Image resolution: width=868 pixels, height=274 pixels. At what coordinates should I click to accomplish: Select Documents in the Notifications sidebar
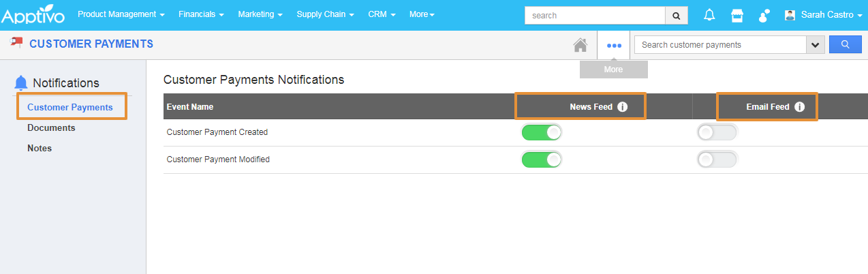[51, 127]
